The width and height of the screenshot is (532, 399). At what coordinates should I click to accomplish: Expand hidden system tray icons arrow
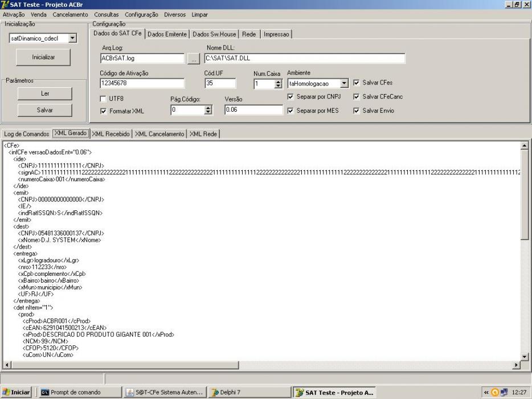(486, 393)
